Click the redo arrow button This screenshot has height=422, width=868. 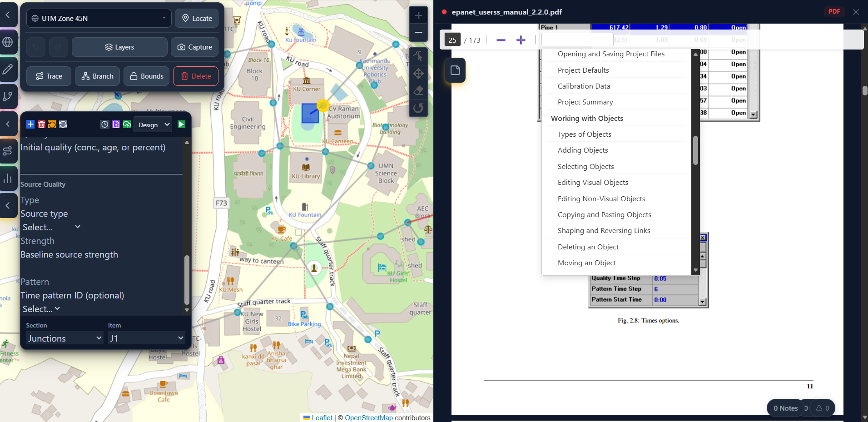click(59, 47)
